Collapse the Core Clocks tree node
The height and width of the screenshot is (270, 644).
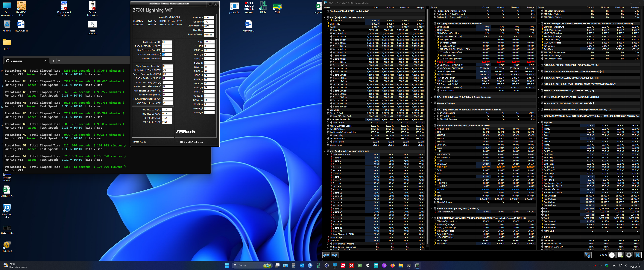point(328,30)
